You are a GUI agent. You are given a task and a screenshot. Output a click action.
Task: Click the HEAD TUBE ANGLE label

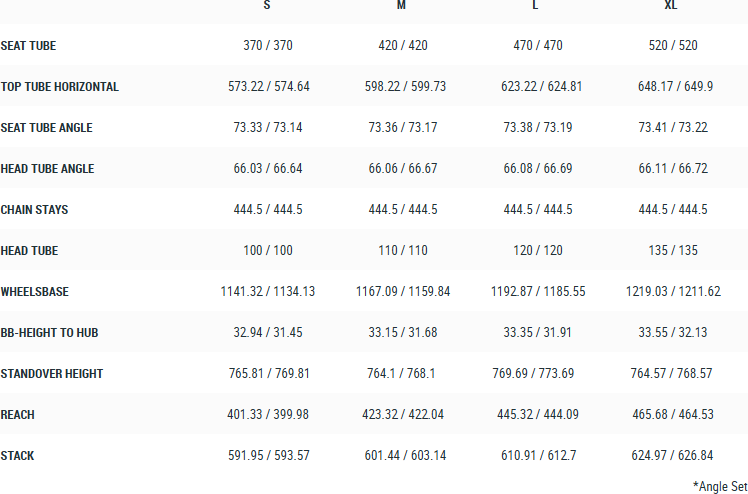pos(48,169)
